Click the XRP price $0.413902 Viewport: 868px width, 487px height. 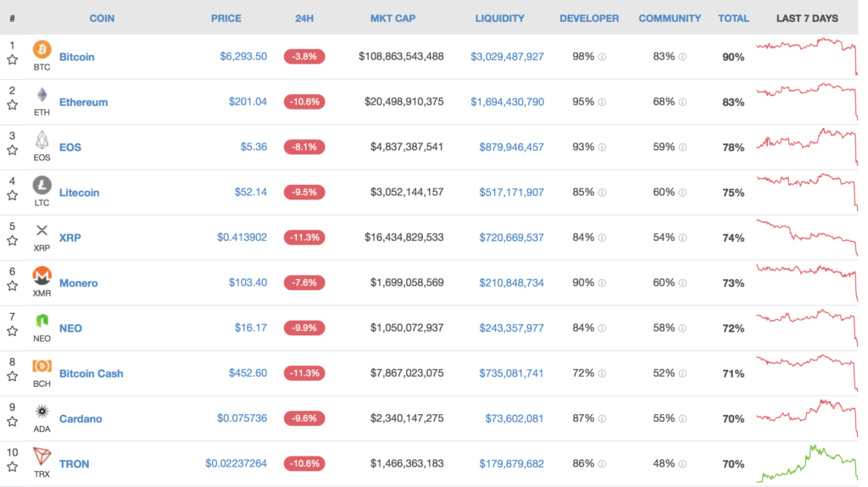click(242, 237)
